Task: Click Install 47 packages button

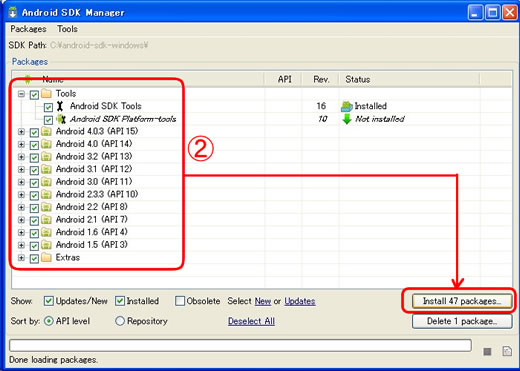Action: [x=462, y=301]
